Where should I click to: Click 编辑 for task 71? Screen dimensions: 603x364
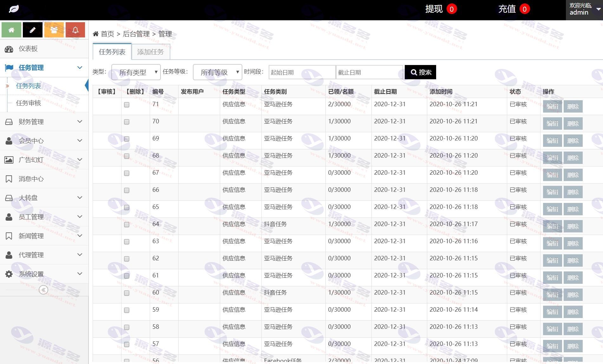(x=552, y=107)
